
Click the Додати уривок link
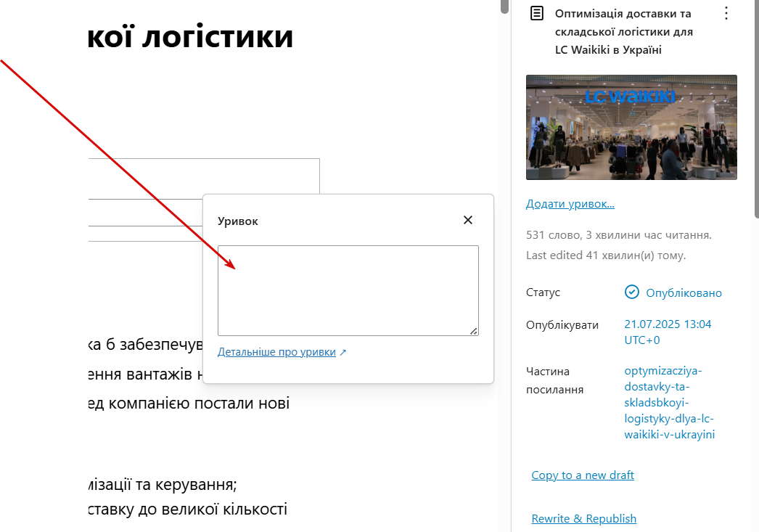[570, 204]
